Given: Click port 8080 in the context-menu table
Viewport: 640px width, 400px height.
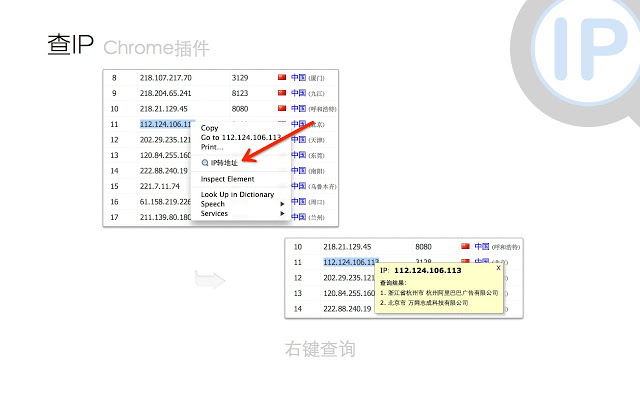Looking at the screenshot, I should (240, 109).
